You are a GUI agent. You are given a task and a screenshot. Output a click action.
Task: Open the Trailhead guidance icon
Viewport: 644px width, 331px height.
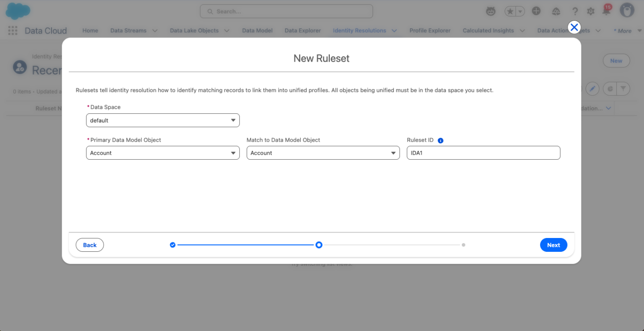[x=556, y=11]
